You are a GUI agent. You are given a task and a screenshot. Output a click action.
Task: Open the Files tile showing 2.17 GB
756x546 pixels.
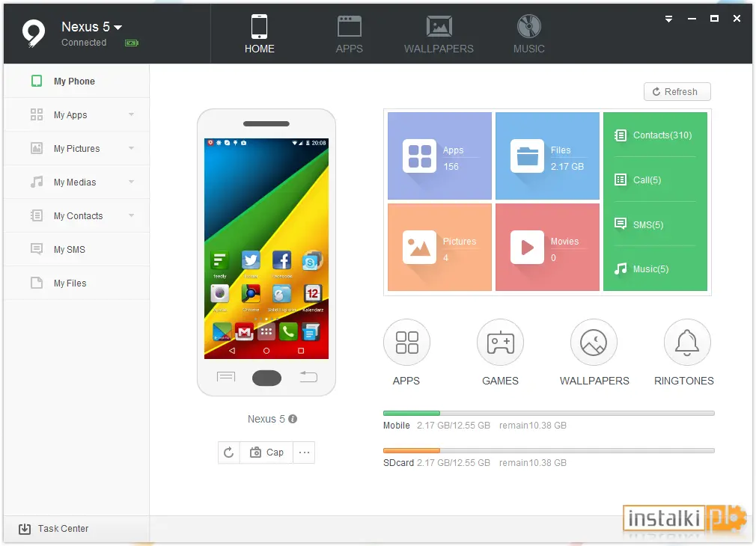click(x=547, y=156)
